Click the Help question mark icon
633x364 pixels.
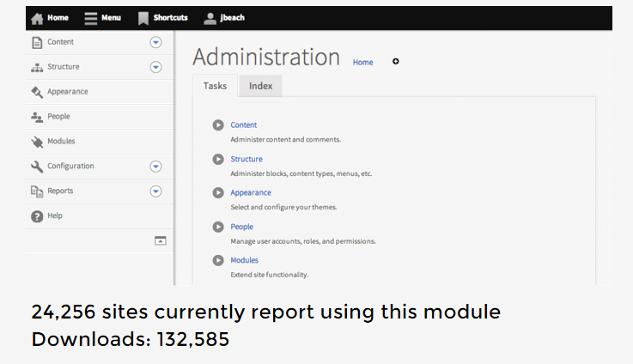point(37,216)
